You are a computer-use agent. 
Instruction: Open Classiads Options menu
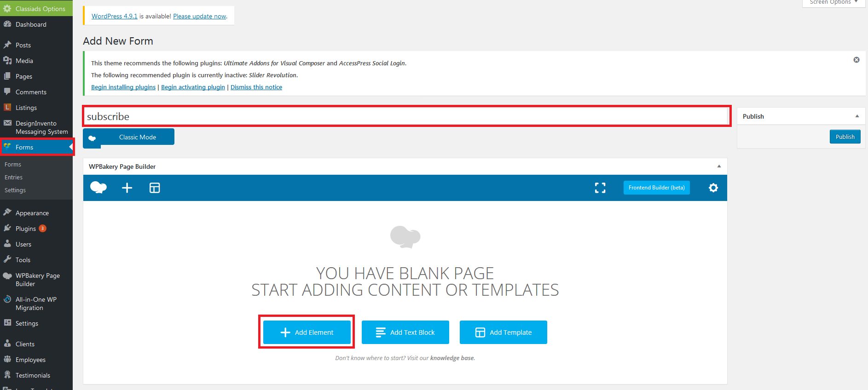(x=36, y=8)
